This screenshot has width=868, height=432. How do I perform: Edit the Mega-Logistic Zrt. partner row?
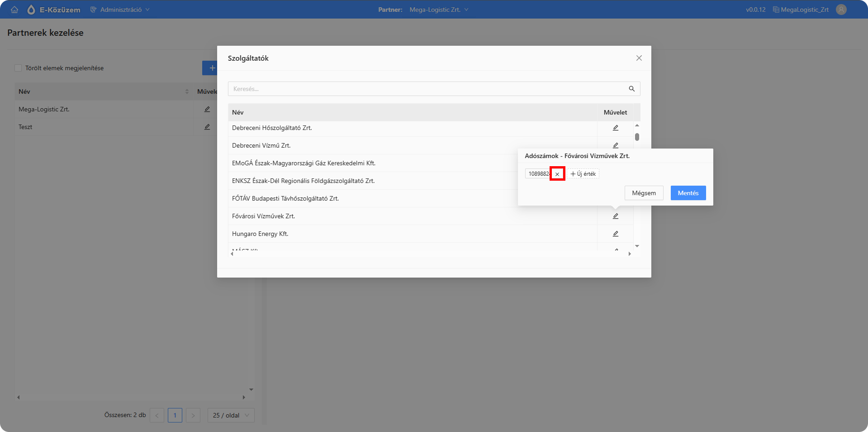(x=207, y=109)
